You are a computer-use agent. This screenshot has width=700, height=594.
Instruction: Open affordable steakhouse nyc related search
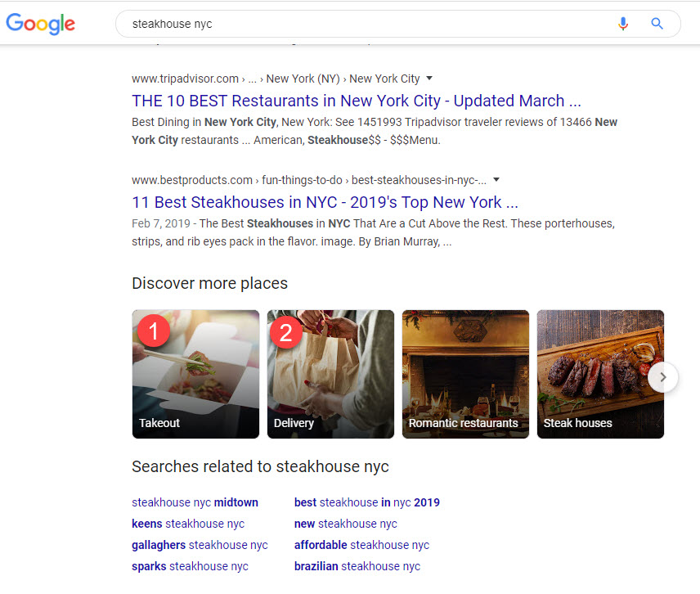(361, 545)
